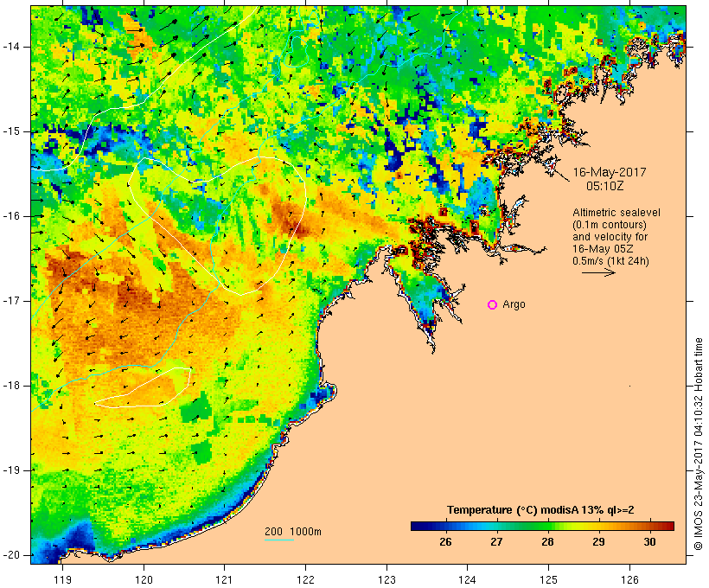Click the '27' label on the color bar
Image resolution: width=709 pixels, height=588 pixels.
click(x=496, y=541)
